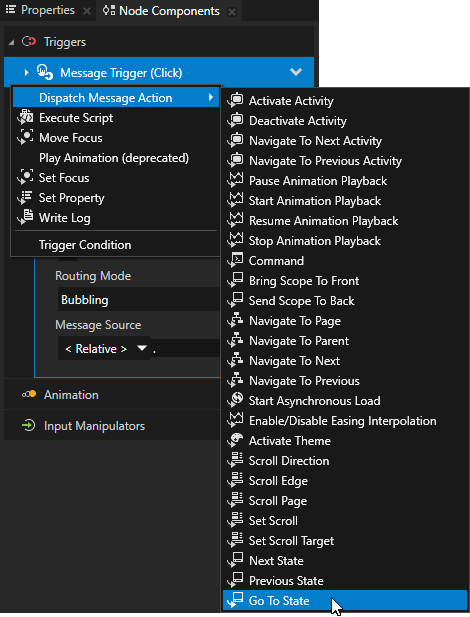
Task: Expand the Message Trigger (Click) row
Action: click(x=26, y=72)
